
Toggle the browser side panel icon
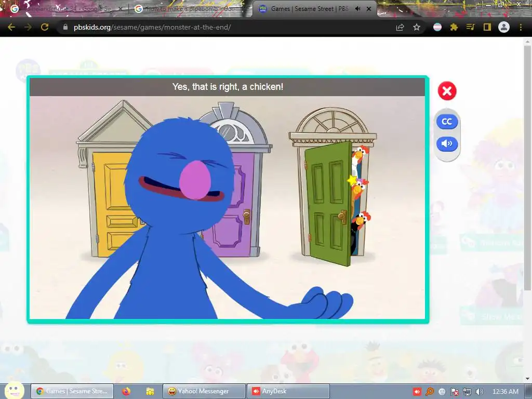pos(487,27)
